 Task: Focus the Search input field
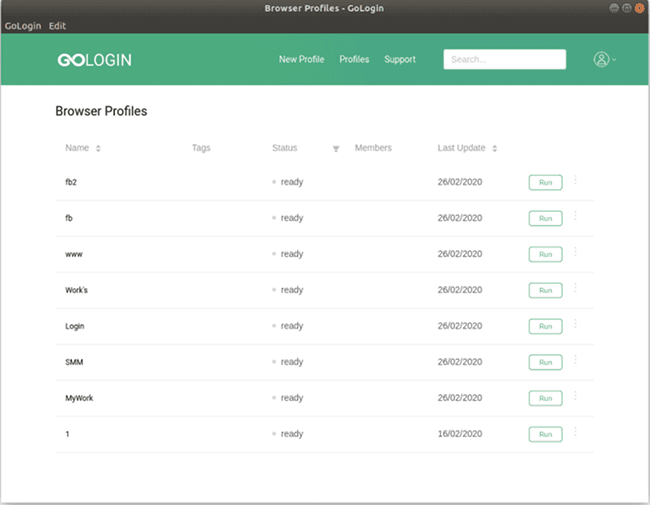point(504,59)
